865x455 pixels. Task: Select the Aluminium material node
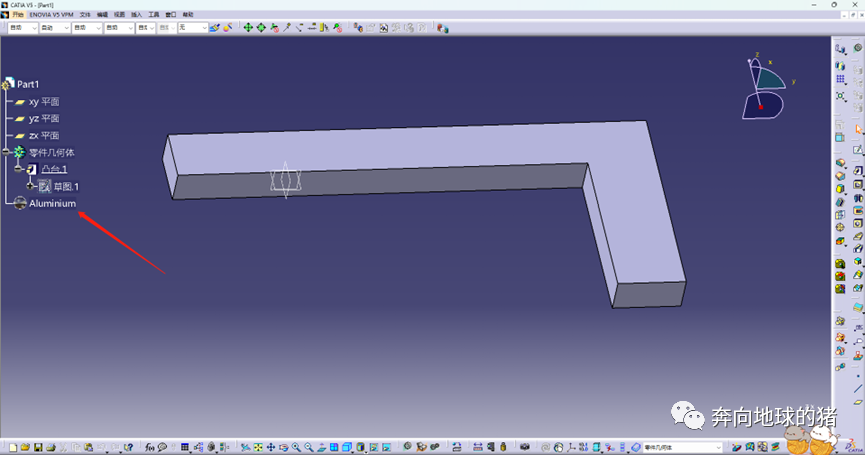pos(52,204)
